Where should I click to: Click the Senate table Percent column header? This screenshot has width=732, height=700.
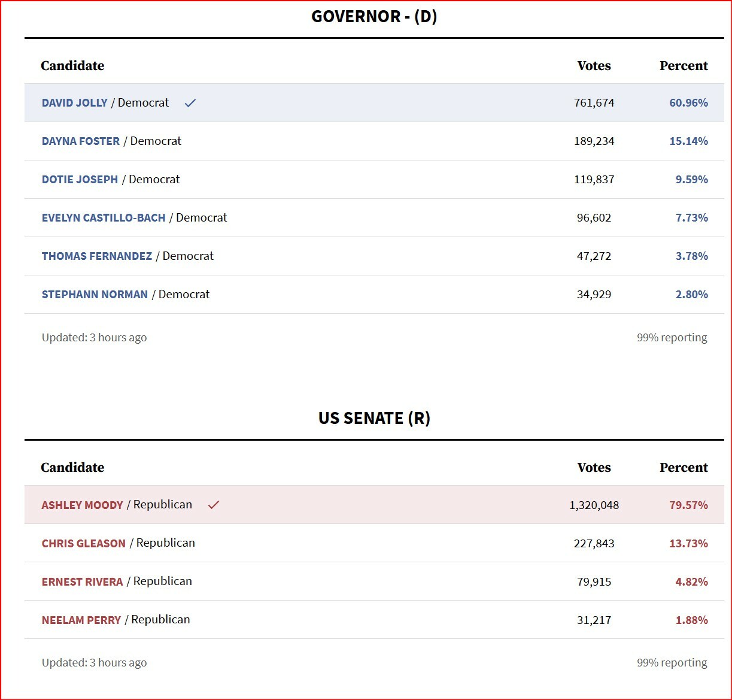pyautogui.click(x=684, y=468)
